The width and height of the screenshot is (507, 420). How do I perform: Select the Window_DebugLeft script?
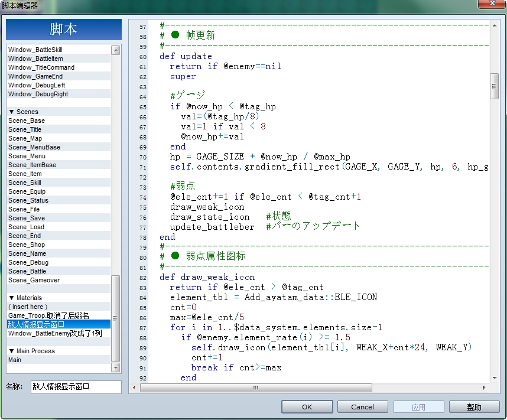click(58, 85)
